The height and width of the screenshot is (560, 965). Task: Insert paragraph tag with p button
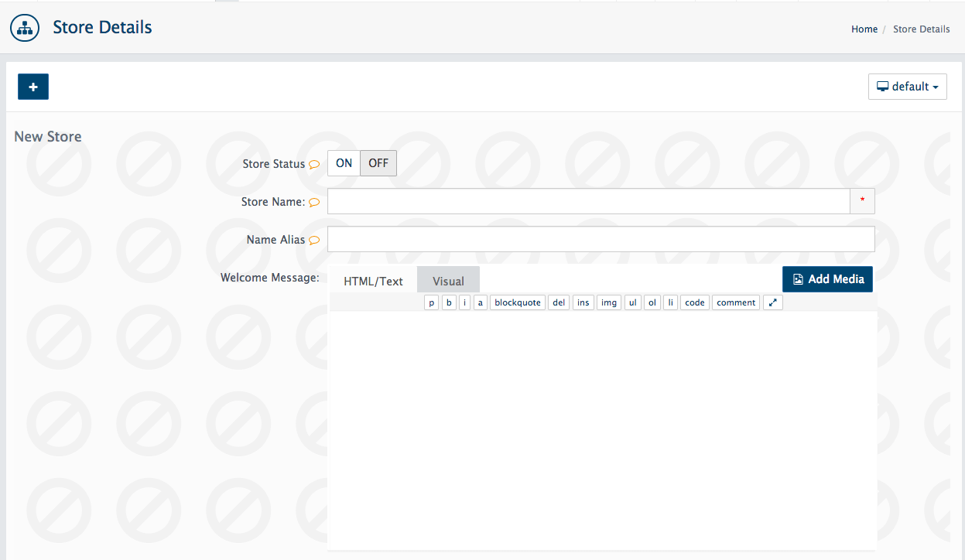pyautogui.click(x=432, y=302)
